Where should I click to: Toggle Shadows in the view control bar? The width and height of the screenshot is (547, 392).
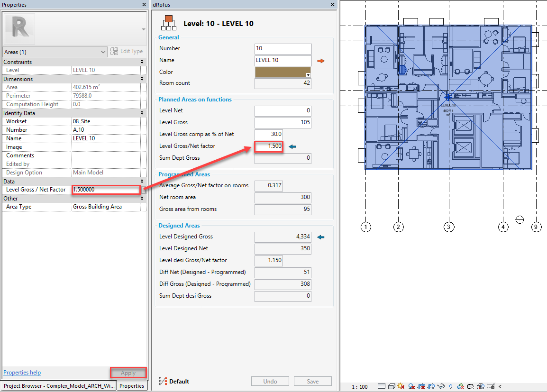point(412,386)
